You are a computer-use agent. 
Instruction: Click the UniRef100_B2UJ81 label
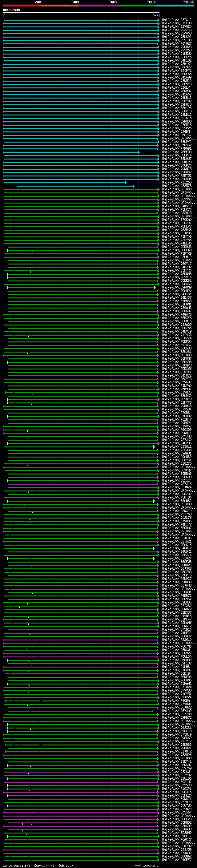click(x=177, y=352)
